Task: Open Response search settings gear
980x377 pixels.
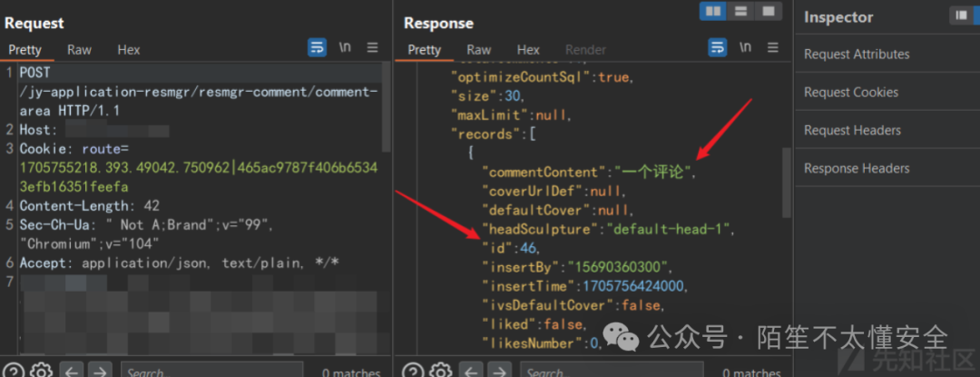Action: pyautogui.click(x=441, y=371)
